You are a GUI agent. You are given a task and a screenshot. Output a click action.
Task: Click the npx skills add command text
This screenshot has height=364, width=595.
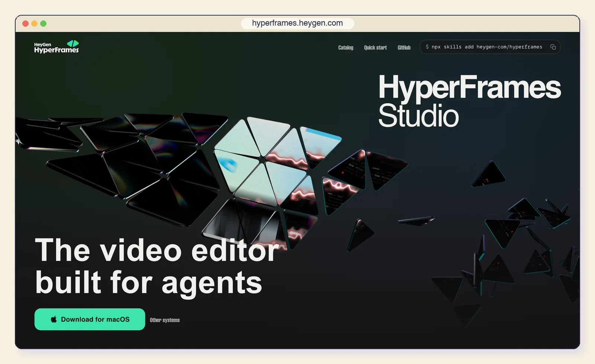click(487, 47)
